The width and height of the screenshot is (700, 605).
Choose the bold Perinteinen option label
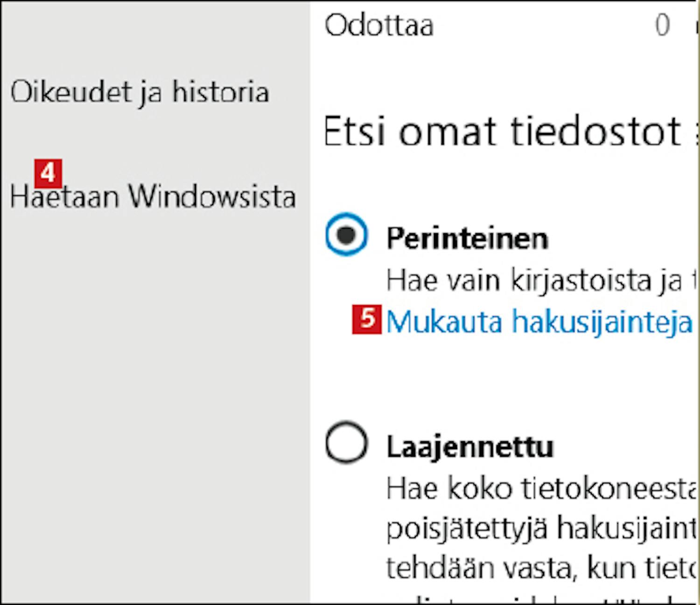pyautogui.click(x=467, y=238)
